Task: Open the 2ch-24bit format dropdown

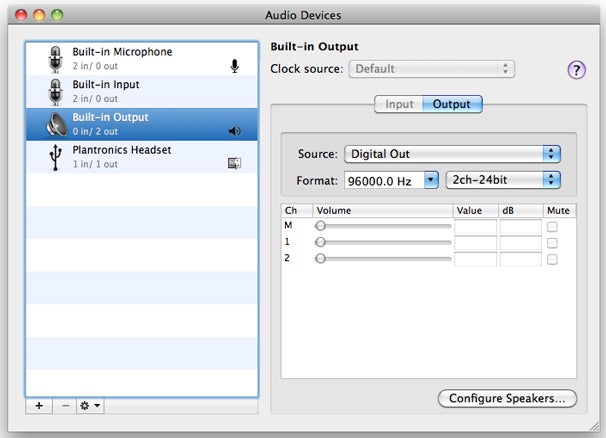Action: (503, 180)
